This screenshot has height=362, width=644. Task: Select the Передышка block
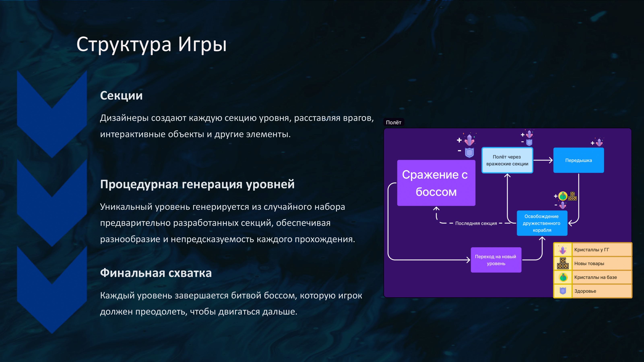[579, 160]
